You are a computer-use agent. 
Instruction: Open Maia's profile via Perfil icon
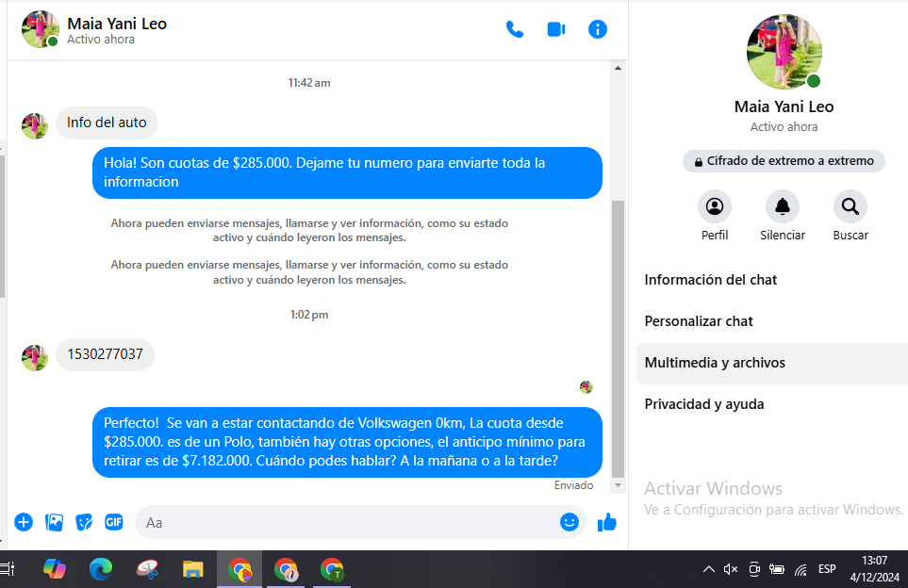(x=715, y=206)
